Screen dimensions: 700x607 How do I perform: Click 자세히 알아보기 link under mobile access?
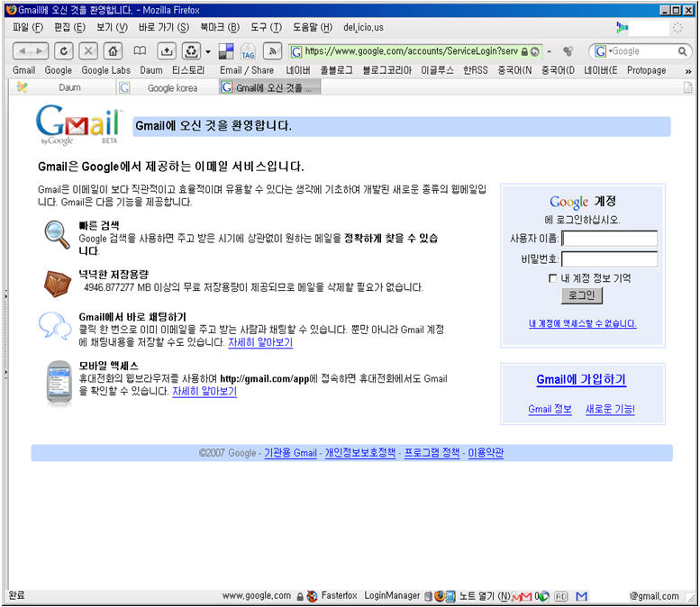coord(205,392)
